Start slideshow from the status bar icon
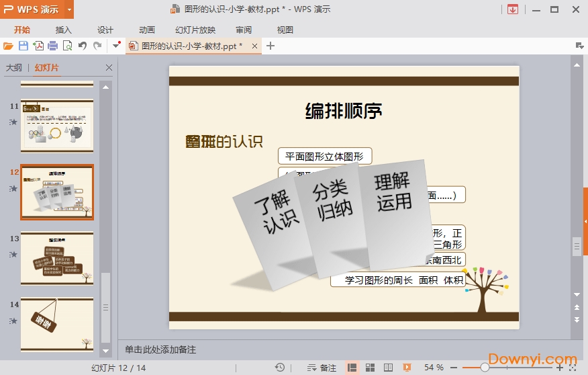Viewport: 588px width, 375px height. coord(407,368)
